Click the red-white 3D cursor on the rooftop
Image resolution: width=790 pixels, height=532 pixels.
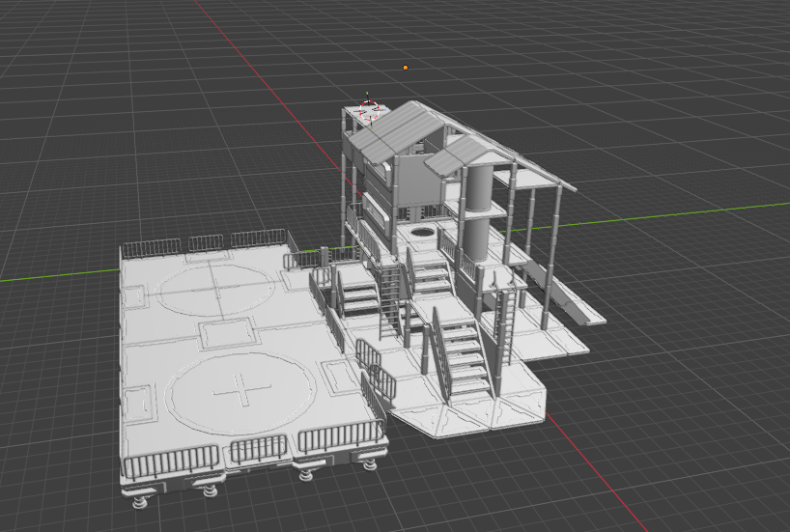pos(369,110)
